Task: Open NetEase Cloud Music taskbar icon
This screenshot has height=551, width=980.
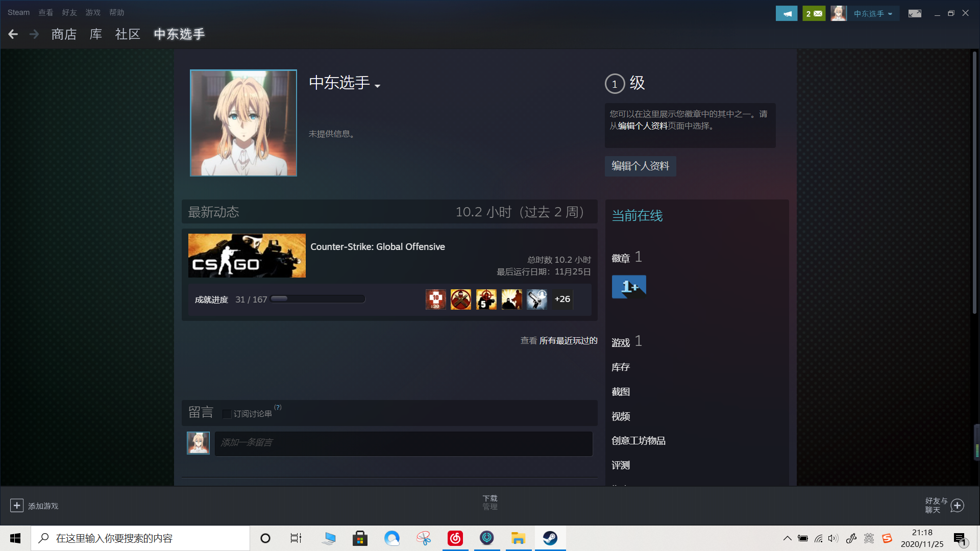Action: coord(455,538)
